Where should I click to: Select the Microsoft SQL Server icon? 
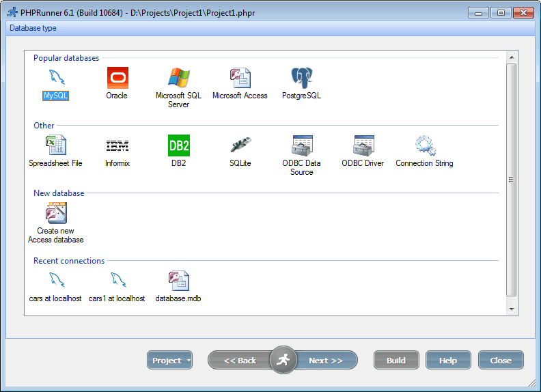click(x=179, y=77)
